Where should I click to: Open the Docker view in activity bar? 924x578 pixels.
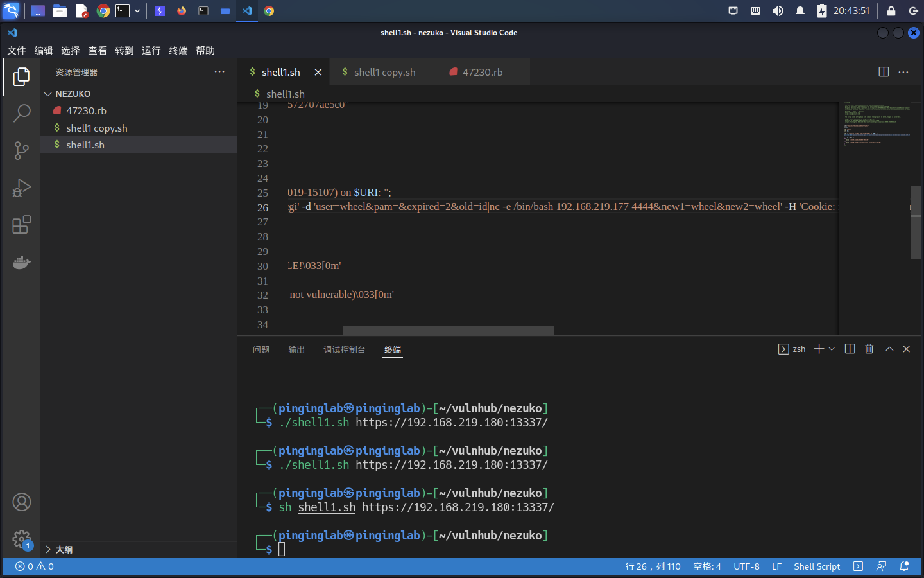[x=21, y=263]
